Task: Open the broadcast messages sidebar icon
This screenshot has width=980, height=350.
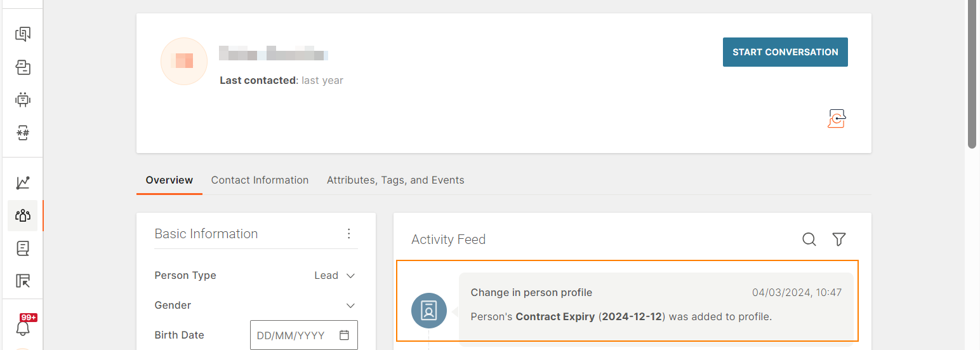Action: [23, 67]
